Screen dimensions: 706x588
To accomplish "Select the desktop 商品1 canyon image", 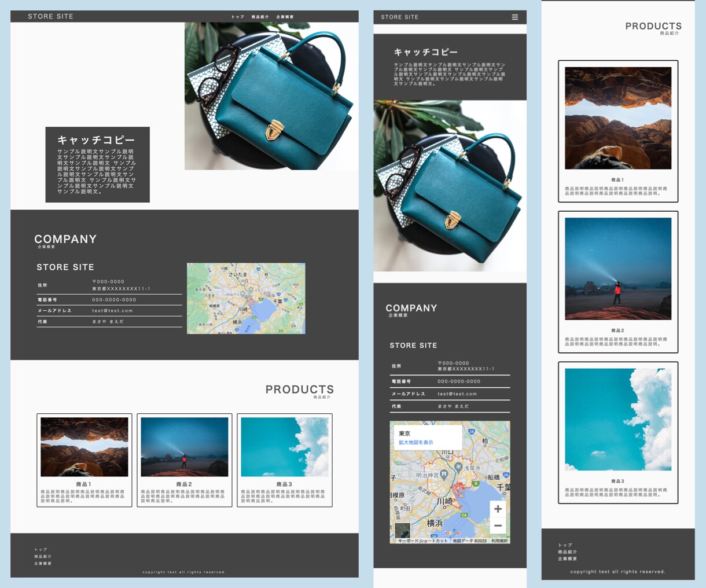I will pos(84,447).
